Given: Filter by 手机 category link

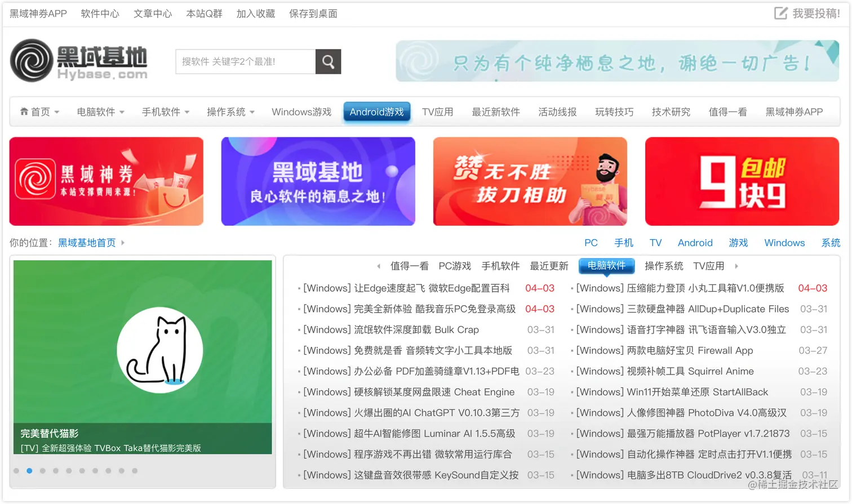Looking at the screenshot, I should tap(624, 243).
